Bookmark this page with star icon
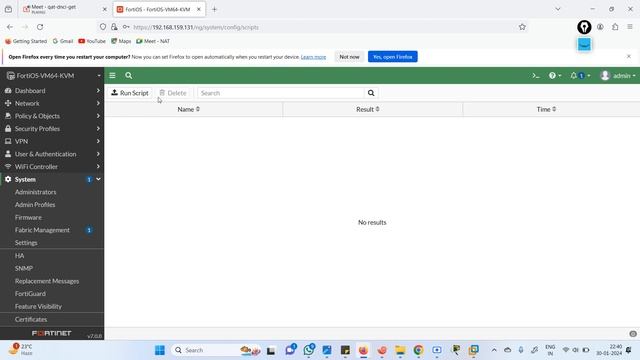 [x=522, y=27]
